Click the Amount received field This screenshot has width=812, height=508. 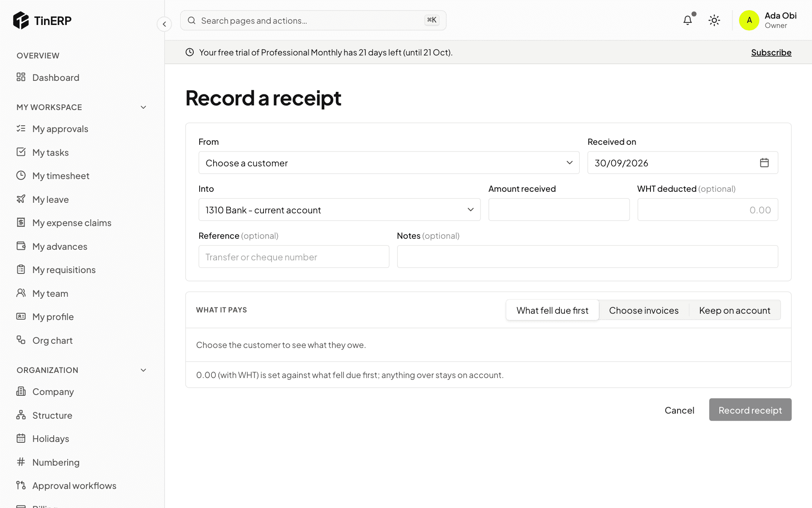coord(559,210)
